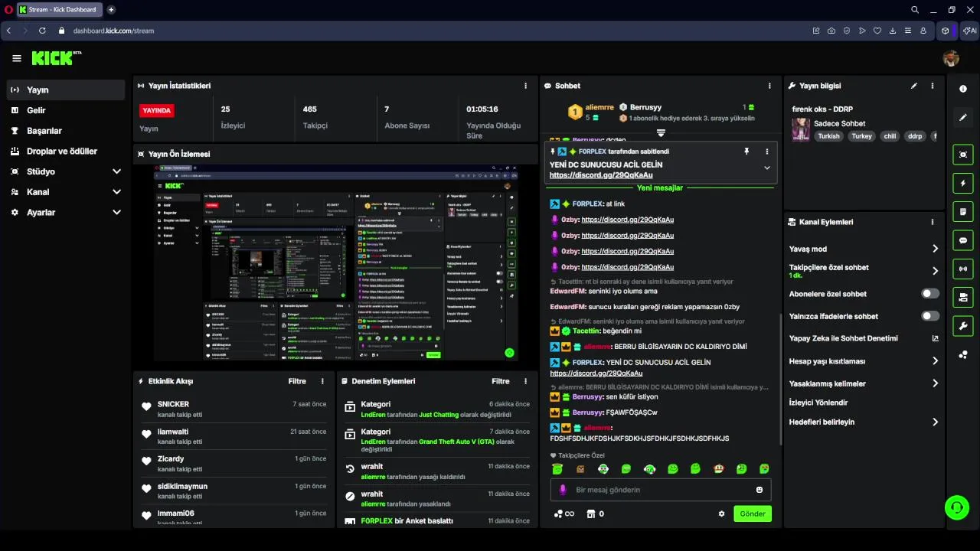
Task: Expand Hesap yaşı kısıtlaması options
Action: [935, 361]
